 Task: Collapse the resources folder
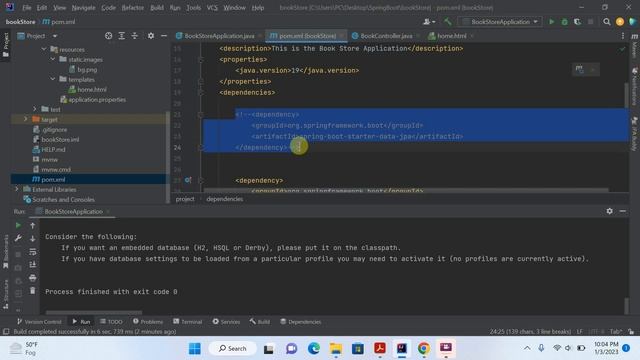click(x=44, y=49)
